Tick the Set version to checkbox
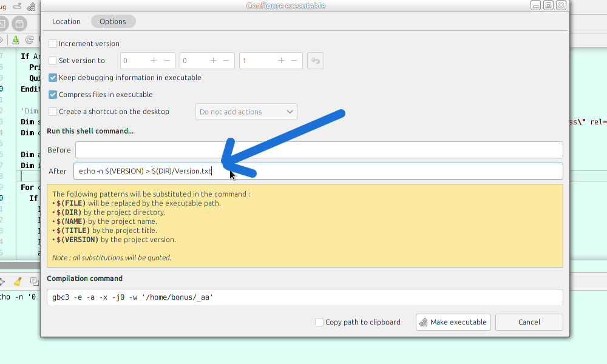 [x=53, y=61]
